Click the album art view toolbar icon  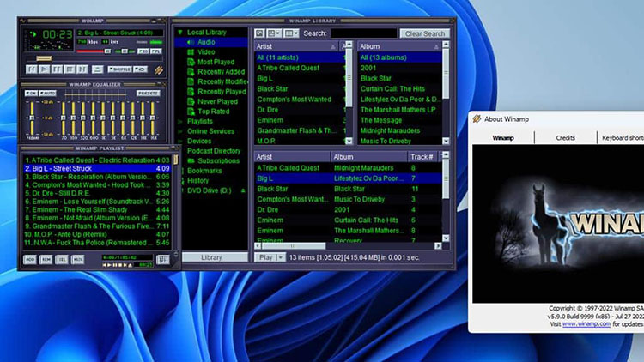(x=259, y=33)
